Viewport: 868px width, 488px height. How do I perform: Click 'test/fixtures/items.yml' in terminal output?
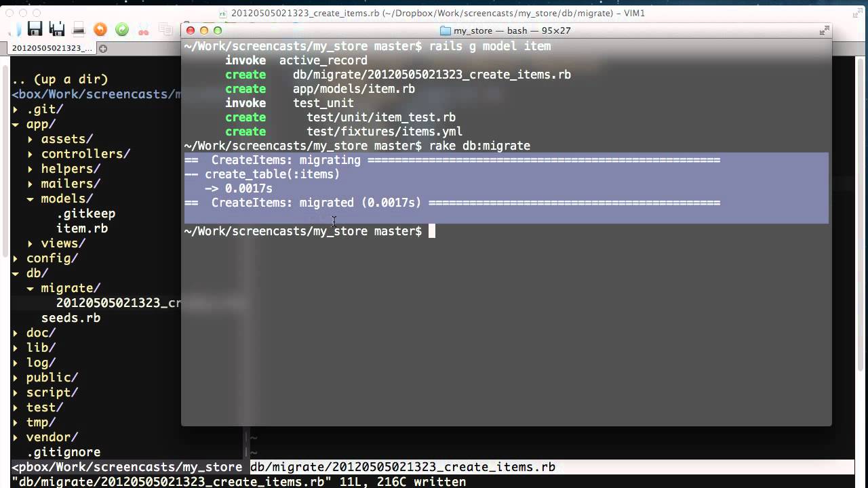point(384,131)
